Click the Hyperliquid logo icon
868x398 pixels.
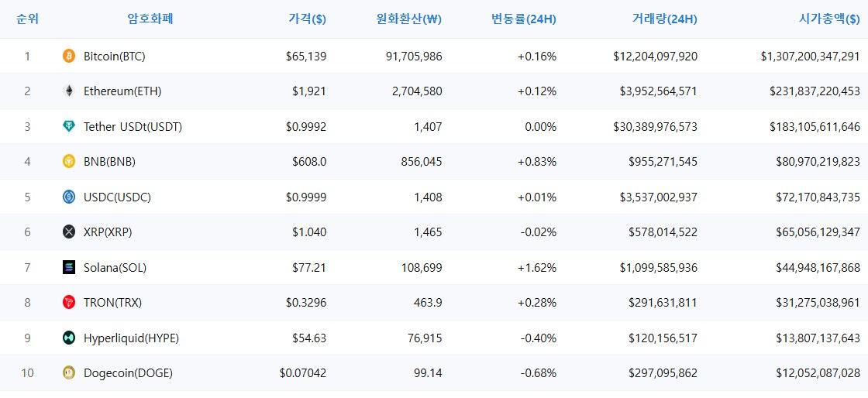click(x=69, y=338)
